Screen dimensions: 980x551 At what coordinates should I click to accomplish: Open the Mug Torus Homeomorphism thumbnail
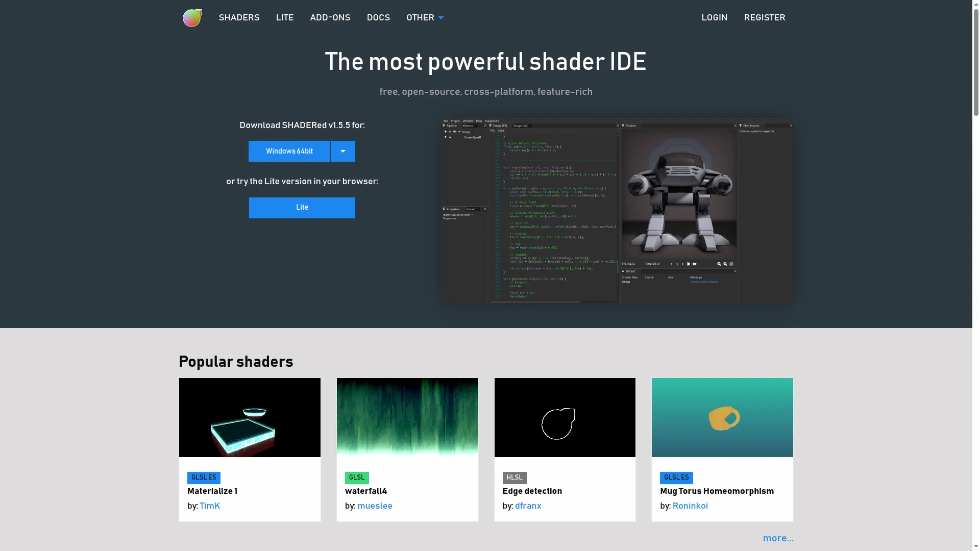click(x=722, y=417)
